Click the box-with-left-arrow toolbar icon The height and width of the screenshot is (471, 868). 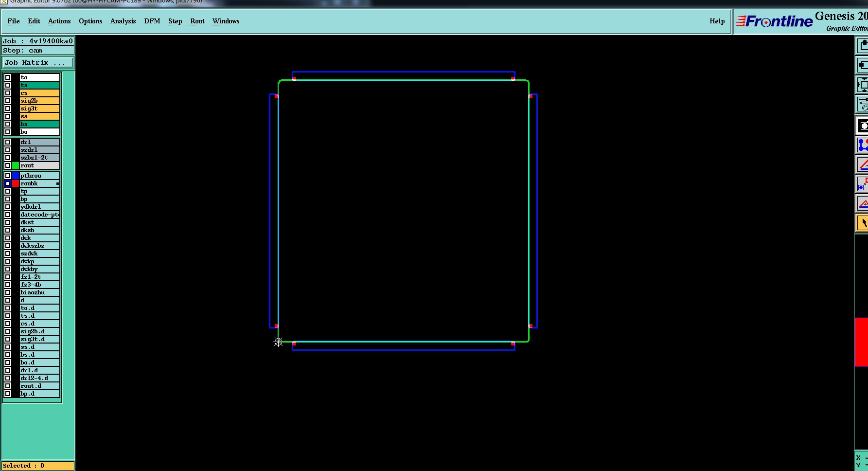coord(862,65)
